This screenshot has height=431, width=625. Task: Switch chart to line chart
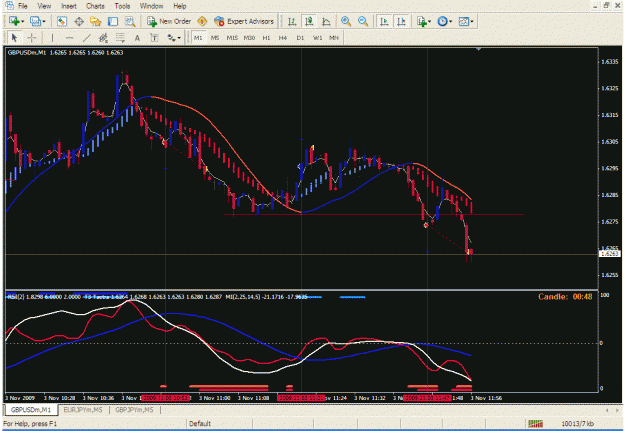point(326,22)
